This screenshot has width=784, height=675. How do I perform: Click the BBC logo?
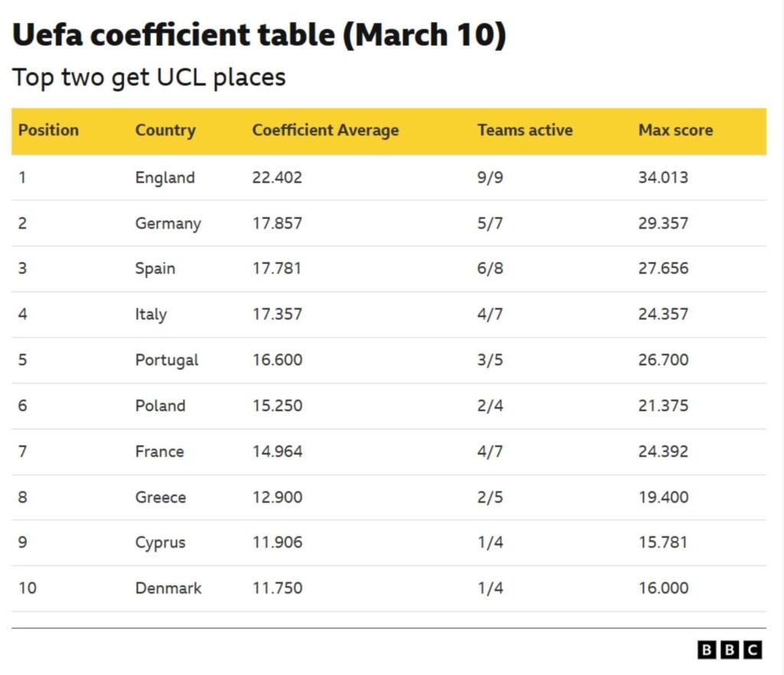tap(730, 650)
